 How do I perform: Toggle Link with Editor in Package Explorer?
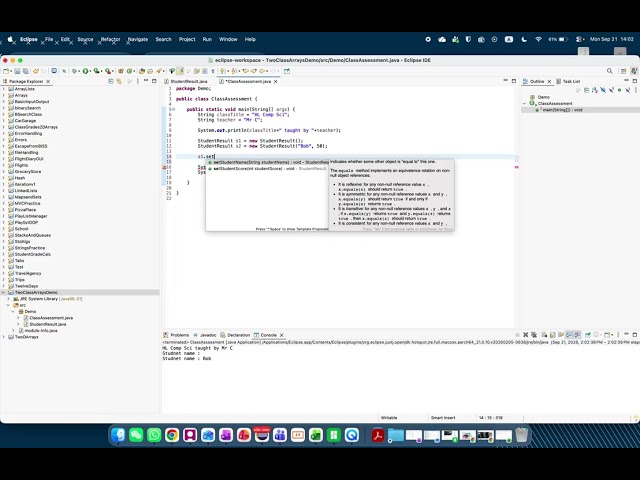119,81
